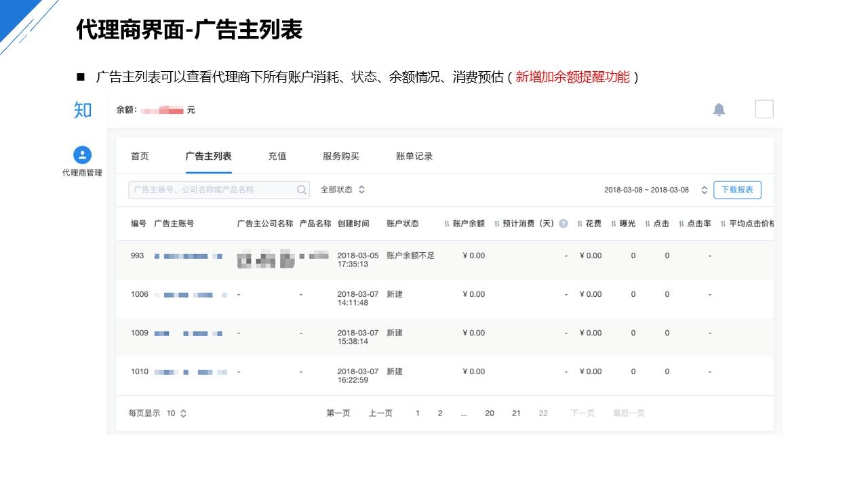The height and width of the screenshot is (488, 868).
Task: Click the notification bell icon
Action: point(719,110)
